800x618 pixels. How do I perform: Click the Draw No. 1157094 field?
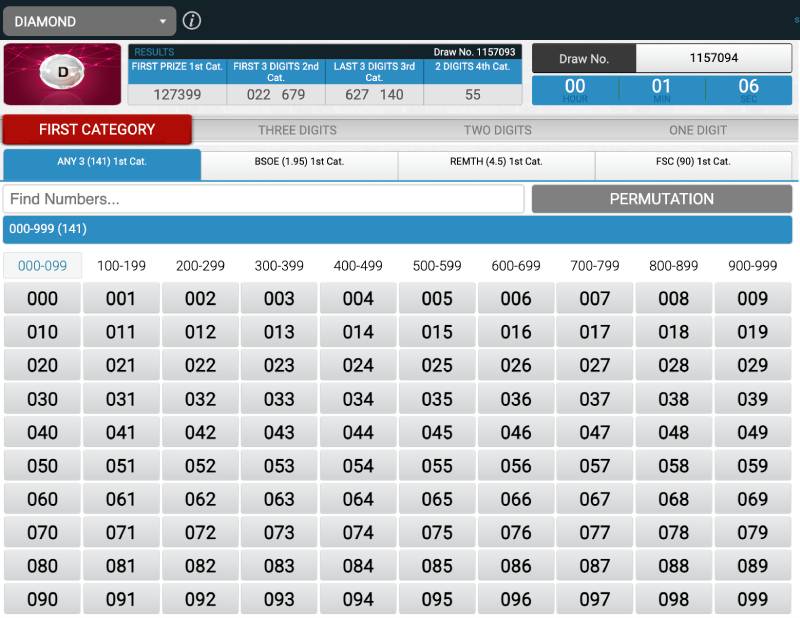[713, 58]
